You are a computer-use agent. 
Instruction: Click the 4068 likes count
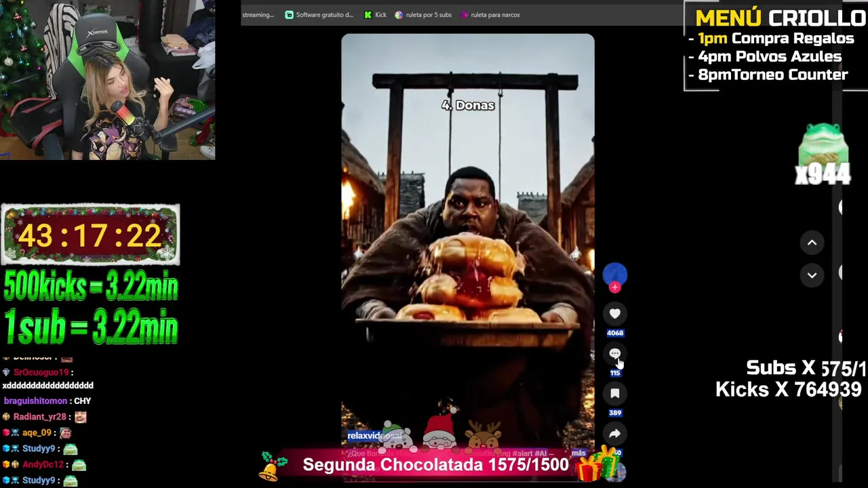click(614, 333)
